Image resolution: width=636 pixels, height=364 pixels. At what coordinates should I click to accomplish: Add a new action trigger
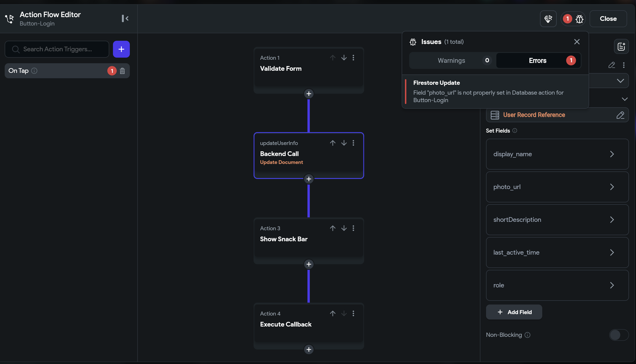(121, 49)
